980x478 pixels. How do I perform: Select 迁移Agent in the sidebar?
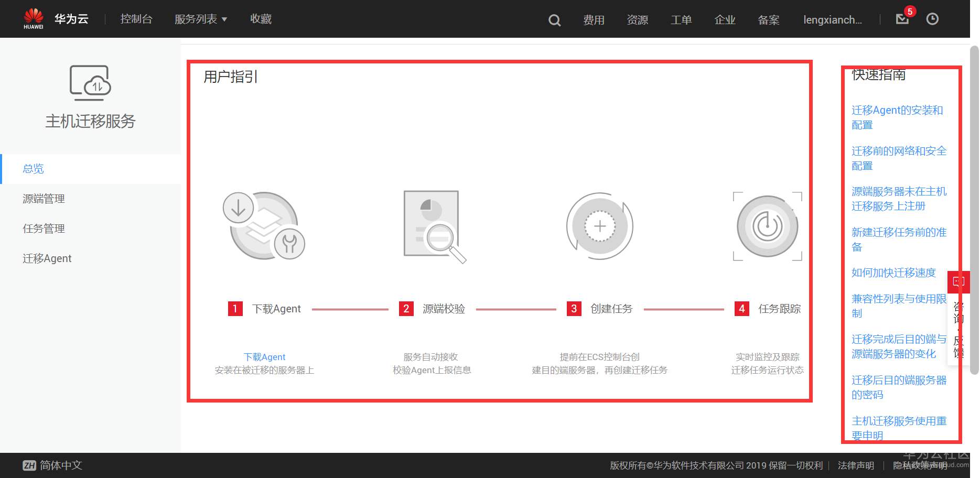pos(91,258)
